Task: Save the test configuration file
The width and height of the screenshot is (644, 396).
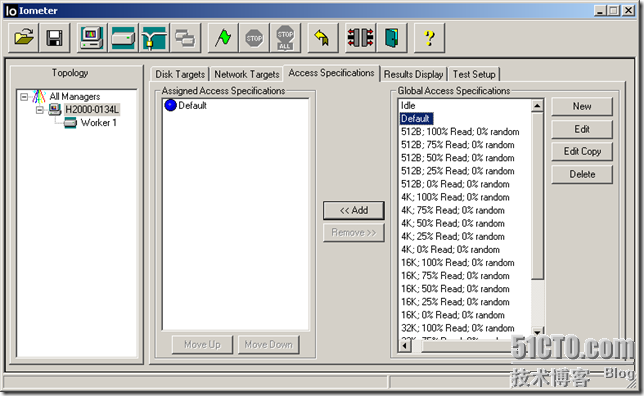Action: point(55,38)
